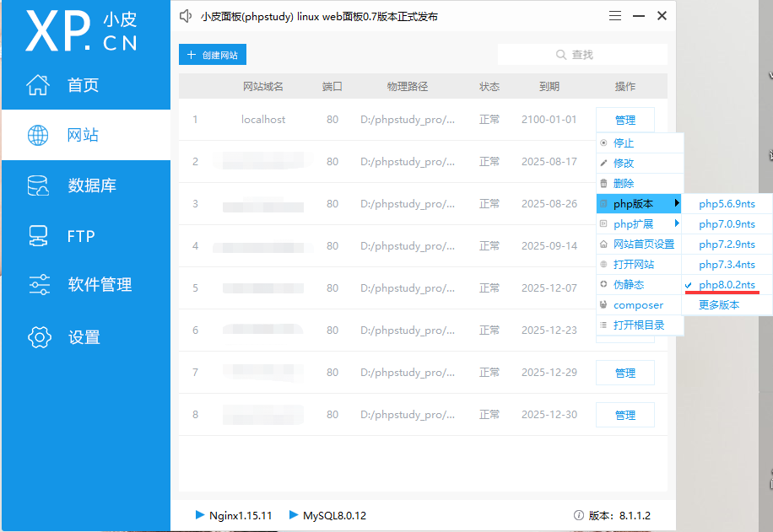The width and height of the screenshot is (773, 532).
Task: Expand the php版本 submenu arrow
Action: [x=678, y=203]
